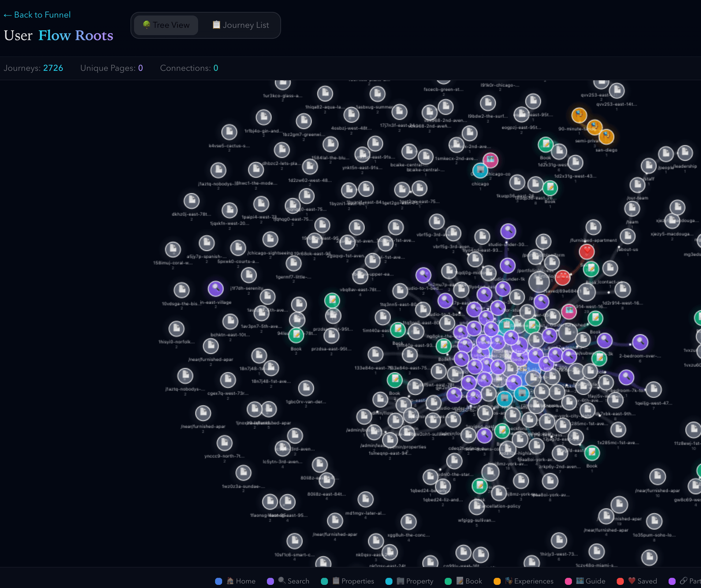Select the cgex7q-west-73r page node
701x588 pixels.
[x=228, y=380]
